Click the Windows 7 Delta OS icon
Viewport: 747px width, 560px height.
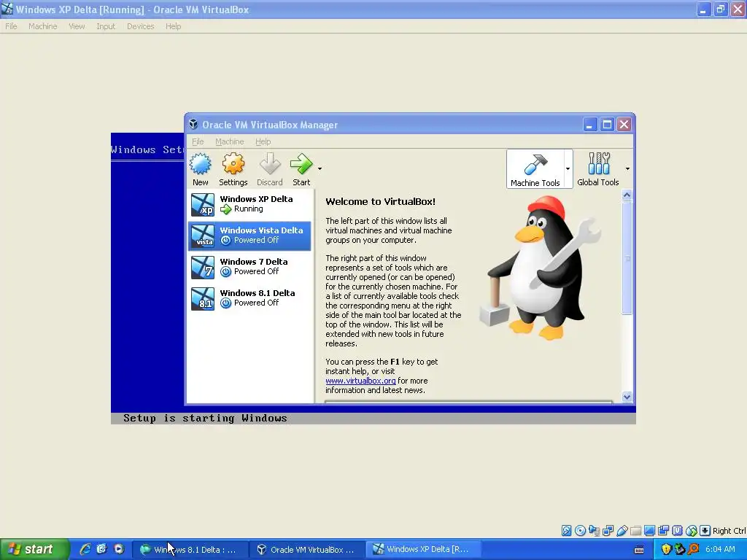[203, 267]
